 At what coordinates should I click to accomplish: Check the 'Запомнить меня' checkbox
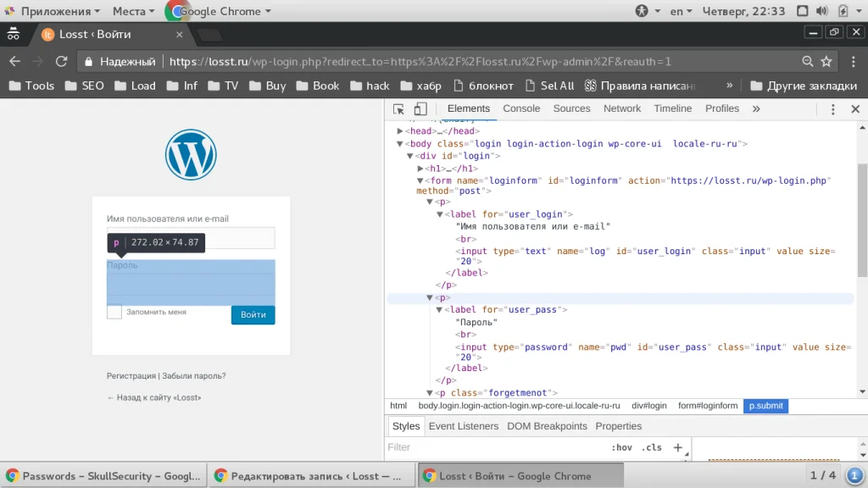pyautogui.click(x=114, y=313)
